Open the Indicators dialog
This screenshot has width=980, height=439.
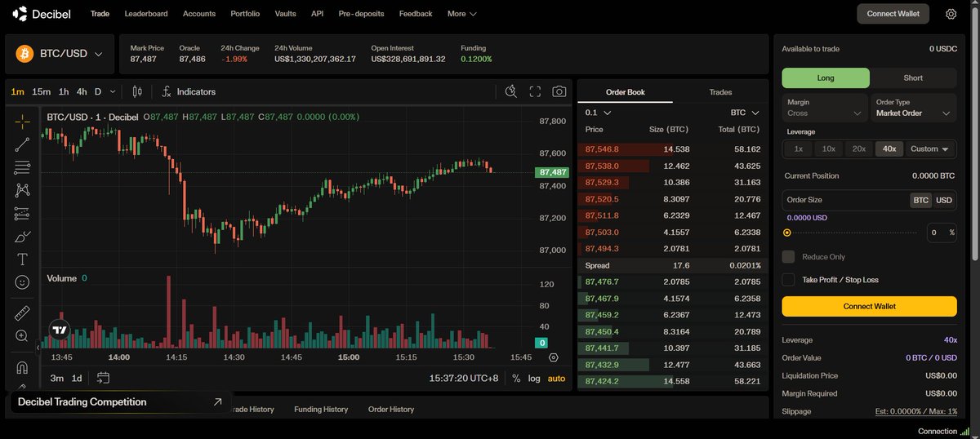click(189, 91)
